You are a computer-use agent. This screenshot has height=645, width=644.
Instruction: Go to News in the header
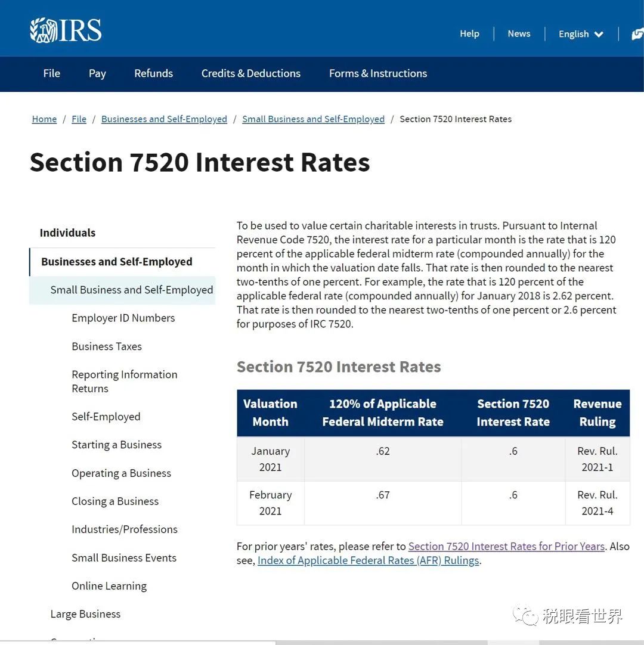click(519, 33)
